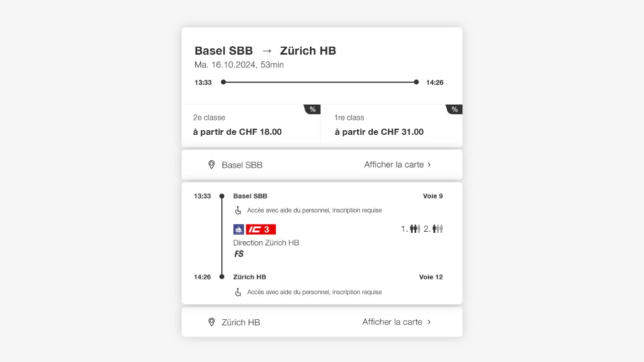Click the wheelchair access icon under Basel SBB
644x362 pixels.
tap(238, 210)
